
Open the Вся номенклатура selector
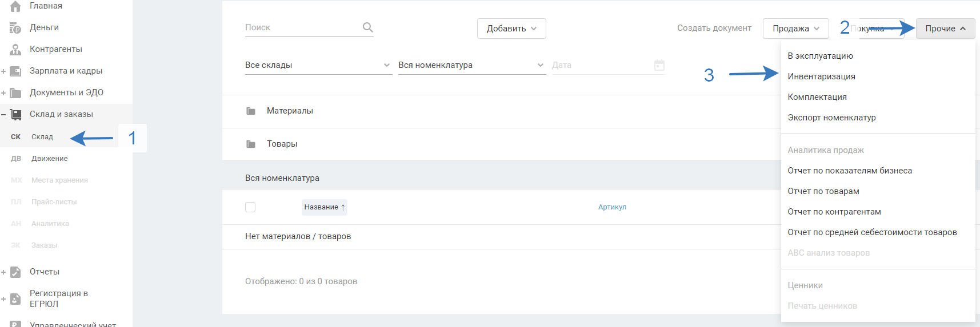pos(472,65)
